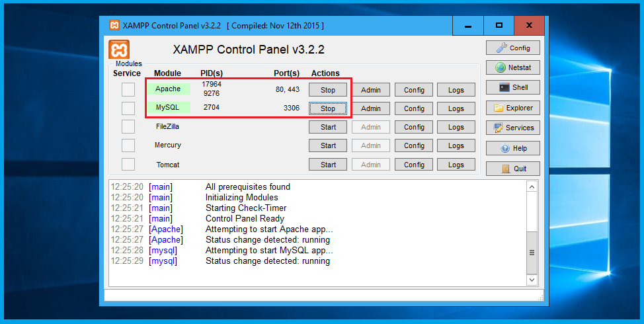This screenshot has width=644, height=324.
Task: Click the Apache module label
Action: 168,89
